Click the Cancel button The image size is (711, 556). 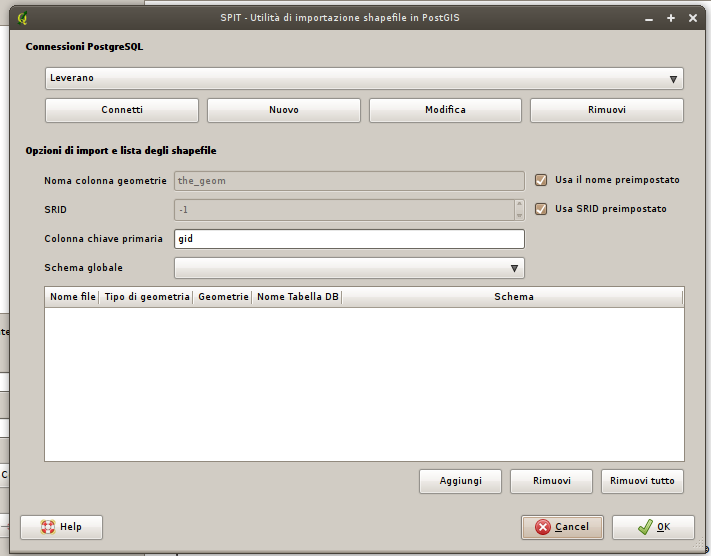[562, 527]
